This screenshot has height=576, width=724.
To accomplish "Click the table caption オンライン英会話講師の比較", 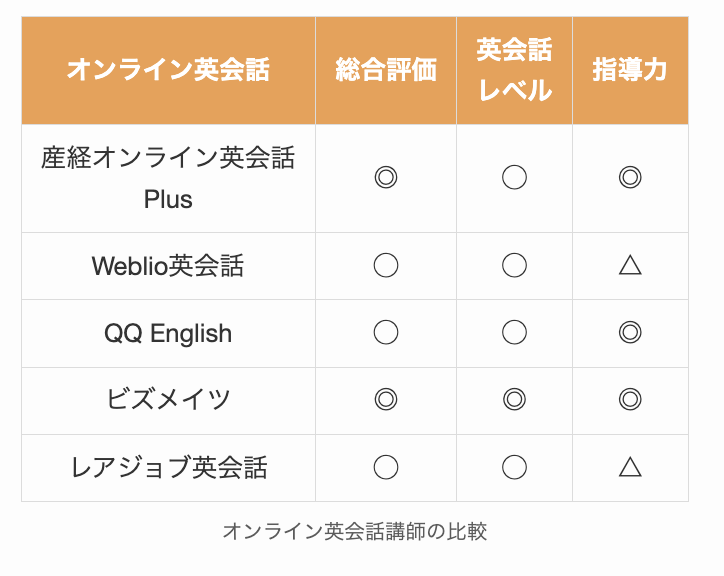I will pos(354,531).
